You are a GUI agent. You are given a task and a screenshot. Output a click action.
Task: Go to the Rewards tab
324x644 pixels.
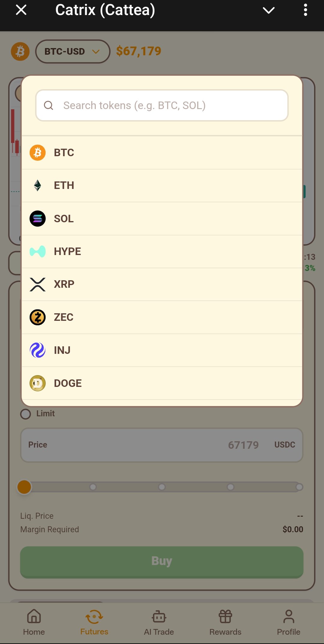pyautogui.click(x=225, y=622)
